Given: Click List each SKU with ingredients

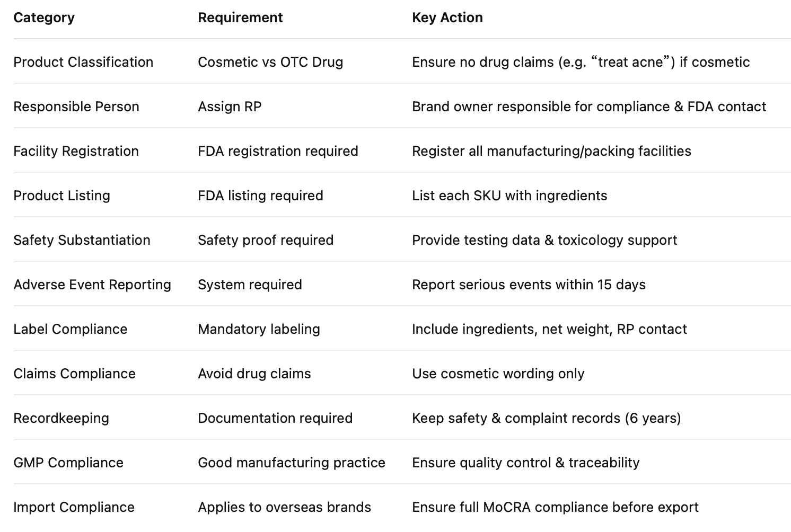Looking at the screenshot, I should pyautogui.click(x=509, y=196).
